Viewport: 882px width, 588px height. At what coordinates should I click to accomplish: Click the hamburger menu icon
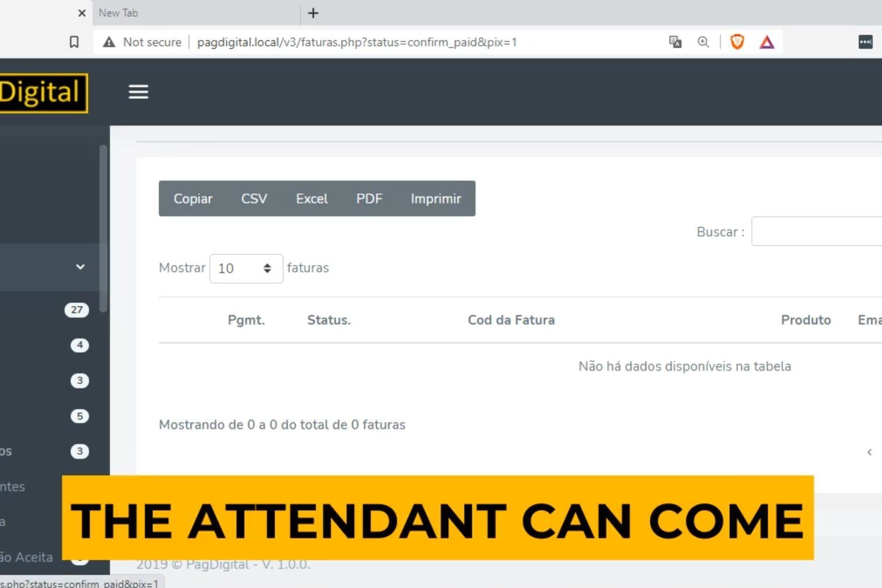tap(138, 92)
